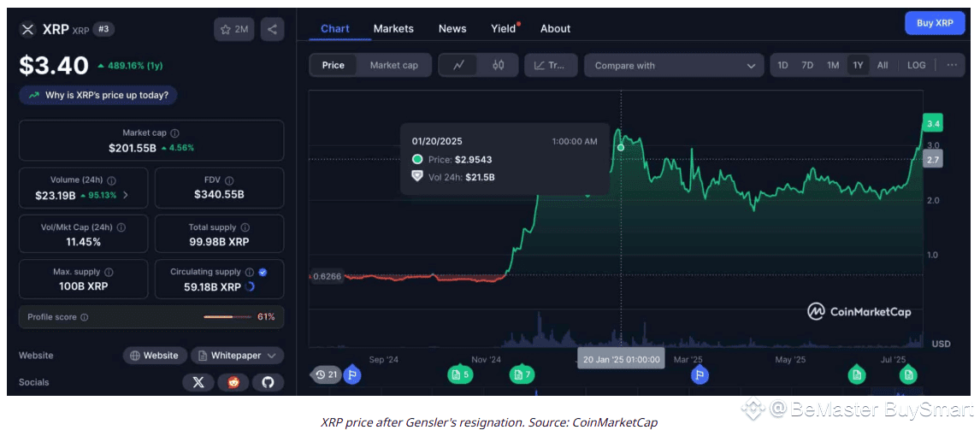
Task: Set chart range to 7D
Action: (x=807, y=65)
